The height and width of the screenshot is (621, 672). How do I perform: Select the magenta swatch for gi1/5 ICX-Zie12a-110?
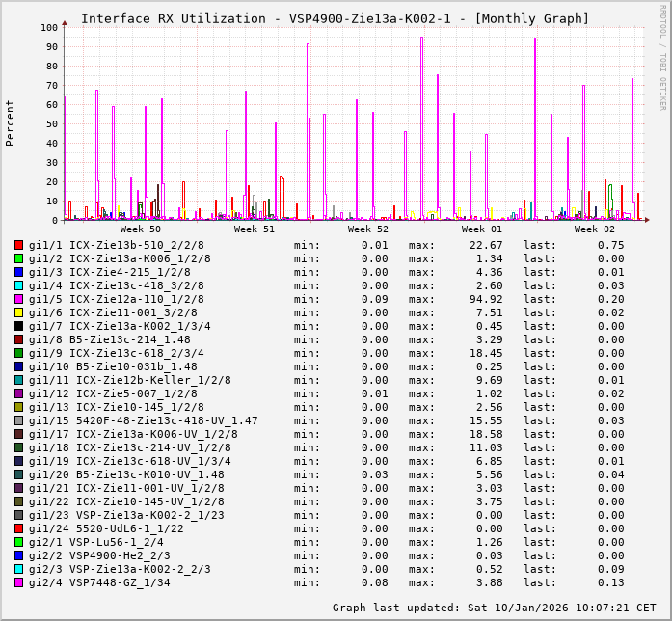pyautogui.click(x=18, y=299)
